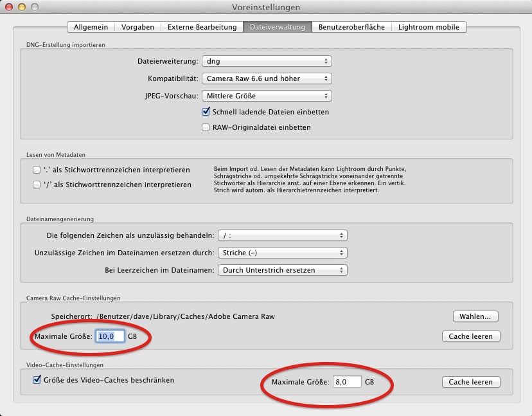Open the Externe Bearbeitung tab
The height and width of the screenshot is (416, 532).
[202, 27]
